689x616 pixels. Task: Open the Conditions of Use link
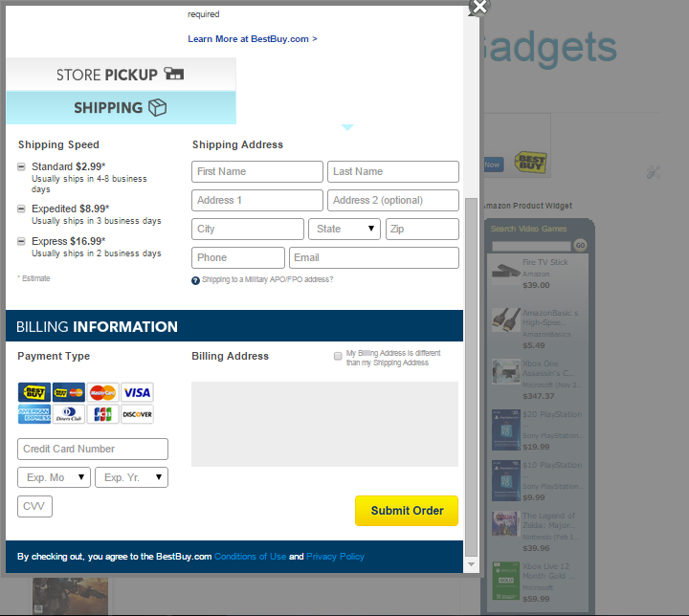[250, 557]
